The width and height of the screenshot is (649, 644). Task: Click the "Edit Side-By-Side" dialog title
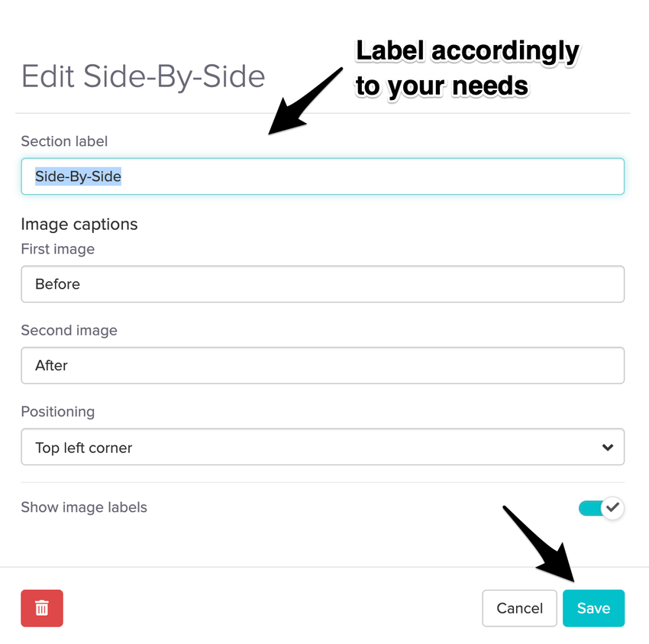coord(144,76)
